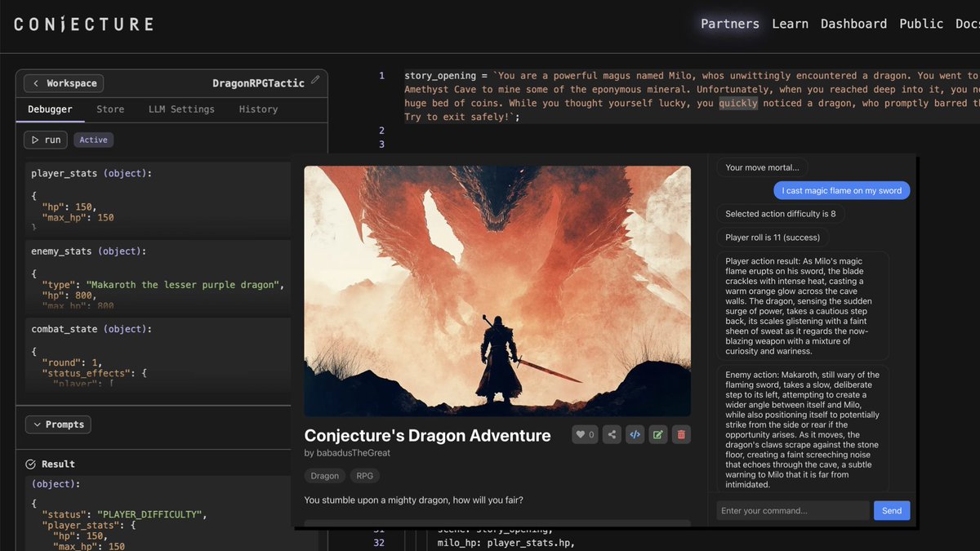This screenshot has width=980, height=551.
Task: View the History tab
Action: [257, 109]
